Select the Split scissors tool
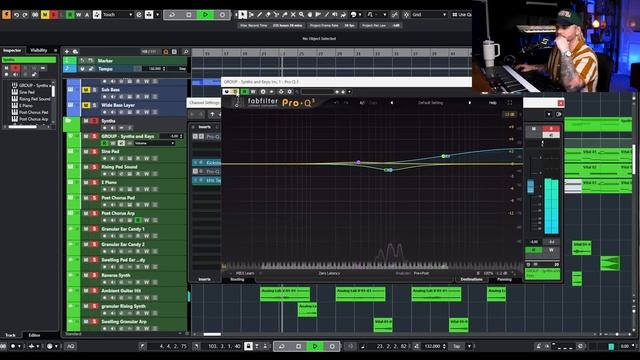The image size is (640, 360). pyautogui.click(x=276, y=15)
